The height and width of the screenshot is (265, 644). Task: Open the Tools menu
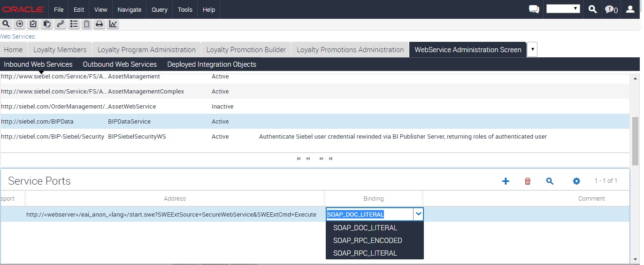tap(185, 9)
